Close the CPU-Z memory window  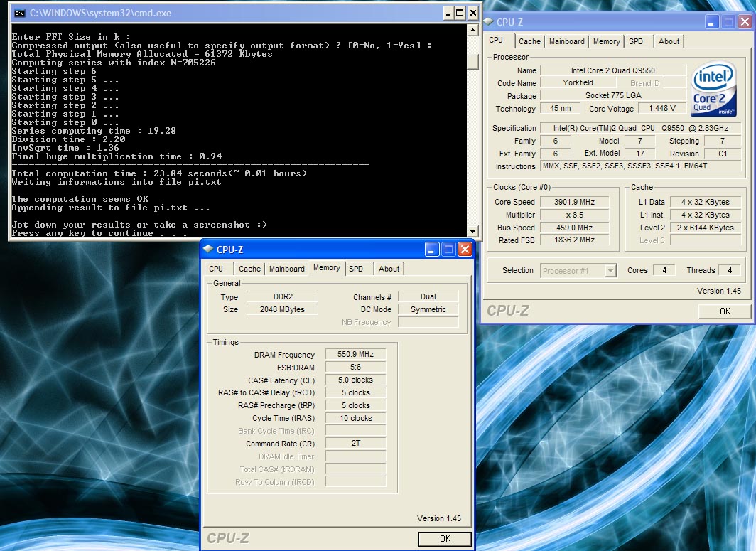click(464, 249)
